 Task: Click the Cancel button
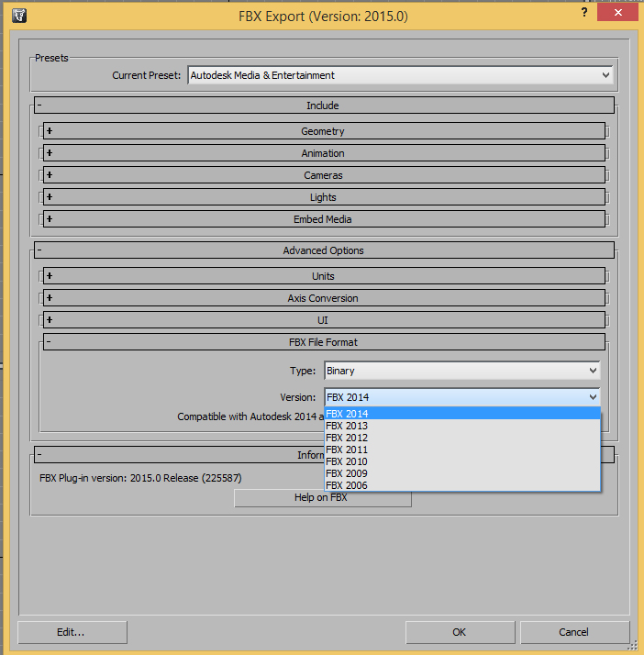tap(574, 632)
